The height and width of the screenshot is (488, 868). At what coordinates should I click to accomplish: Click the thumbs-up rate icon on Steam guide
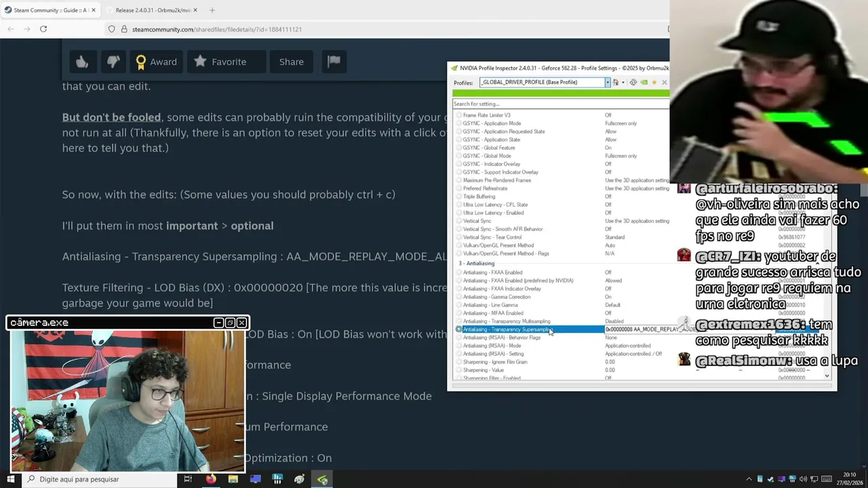pyautogui.click(x=82, y=62)
